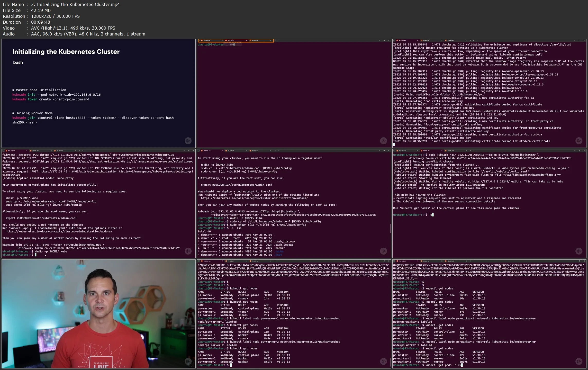Viewport: 588px width, 370px height.
Task: Click play icon on the 'kubectl get pods -n ku' frame
Action: coord(579,361)
